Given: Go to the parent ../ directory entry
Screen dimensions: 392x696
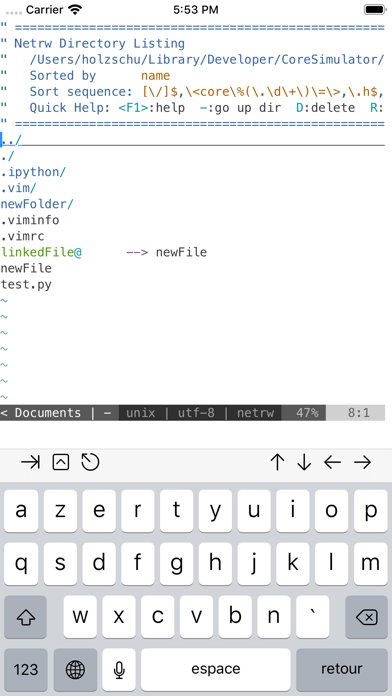Looking at the screenshot, I should [x=11, y=140].
